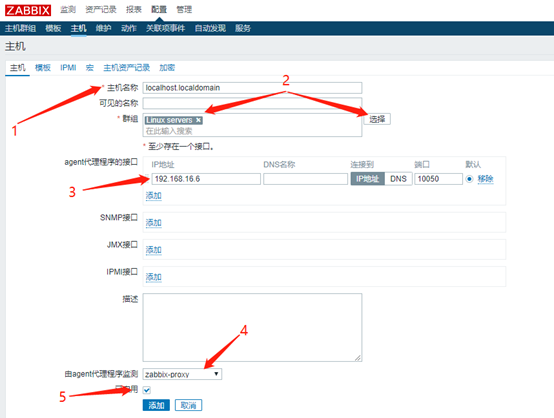Go to 关联项事件 submenu
The image size is (554, 418).
[166, 28]
